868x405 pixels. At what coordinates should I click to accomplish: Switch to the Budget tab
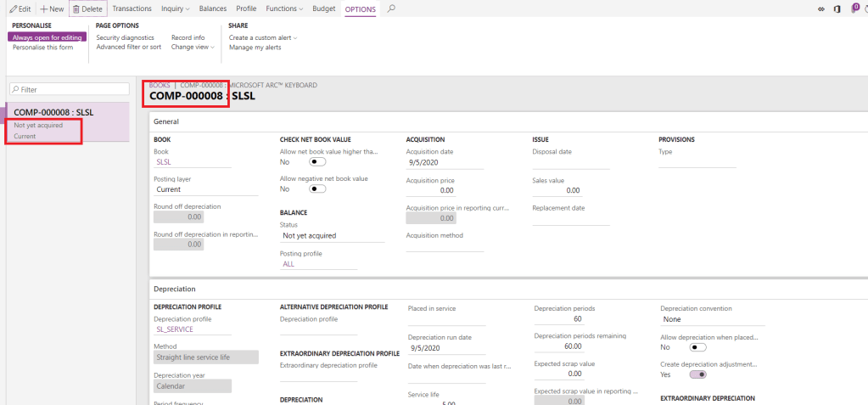click(x=323, y=8)
